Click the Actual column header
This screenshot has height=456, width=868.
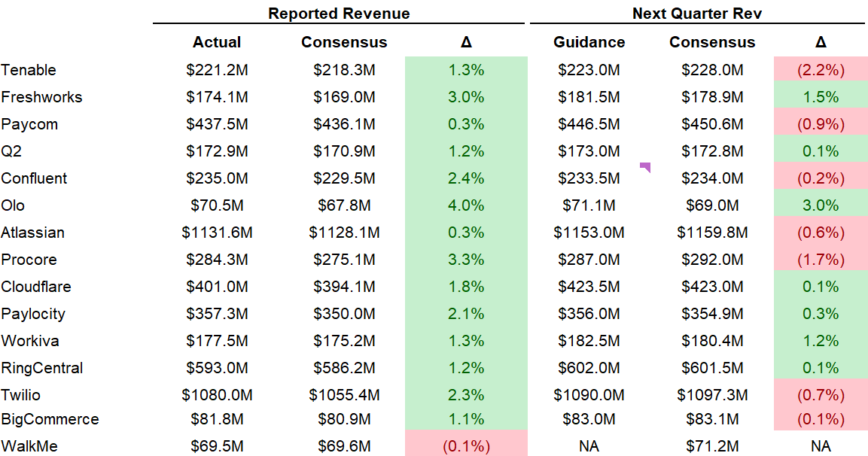point(217,43)
